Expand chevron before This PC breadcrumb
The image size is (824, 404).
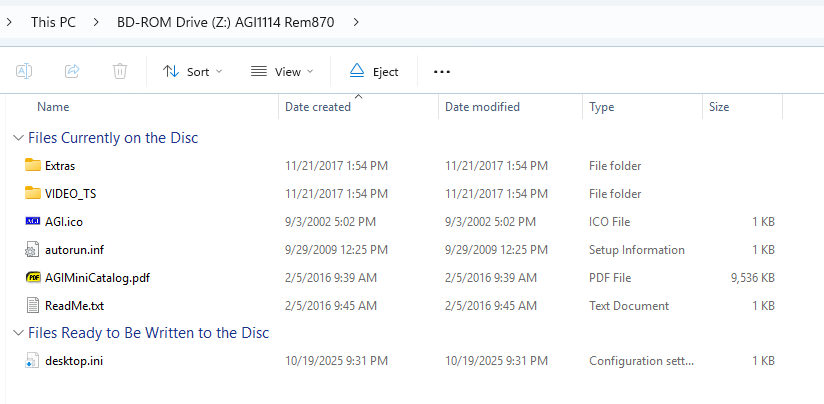[x=9, y=22]
